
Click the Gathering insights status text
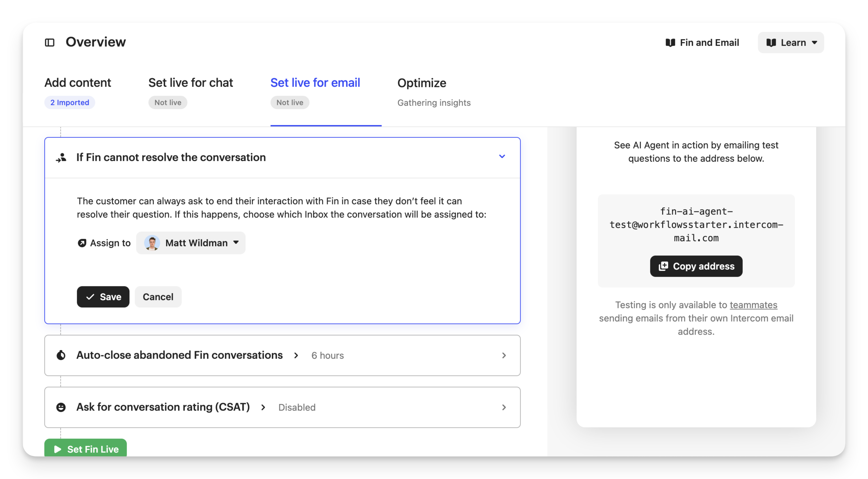pyautogui.click(x=434, y=103)
